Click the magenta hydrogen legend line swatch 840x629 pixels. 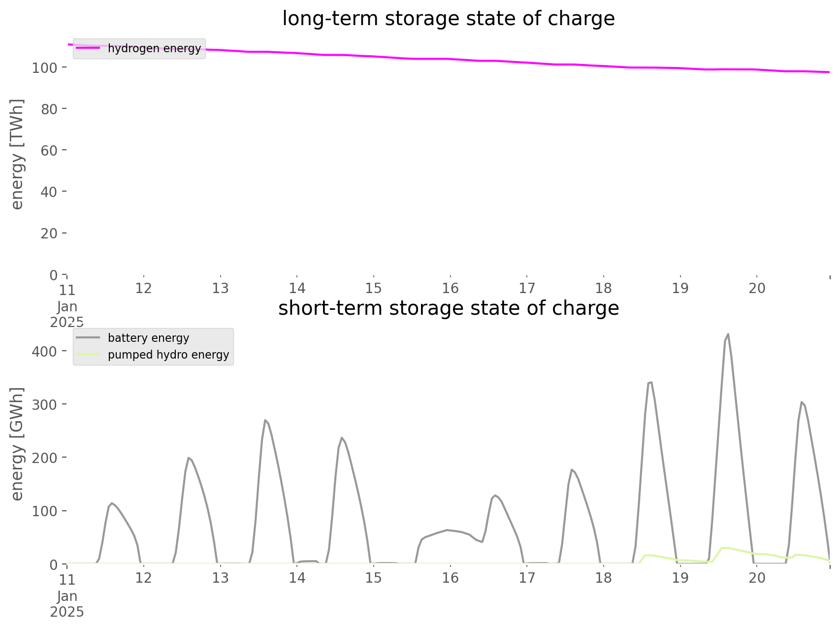[88, 48]
